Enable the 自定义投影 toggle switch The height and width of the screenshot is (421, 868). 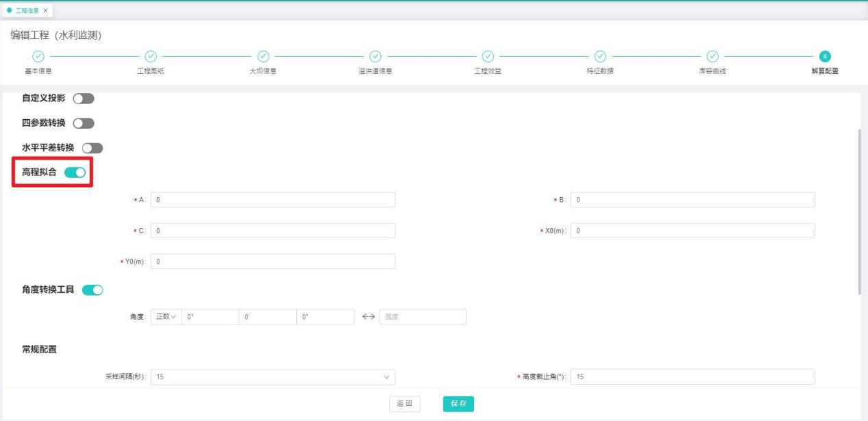83,99
